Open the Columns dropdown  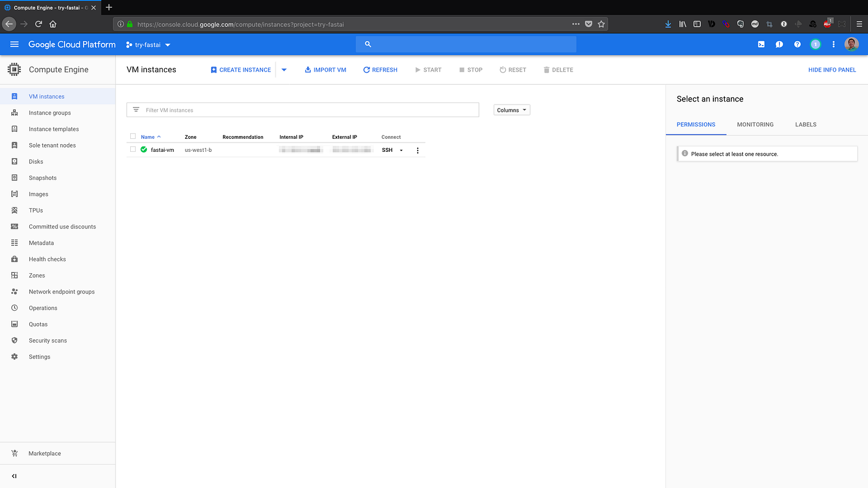click(512, 110)
